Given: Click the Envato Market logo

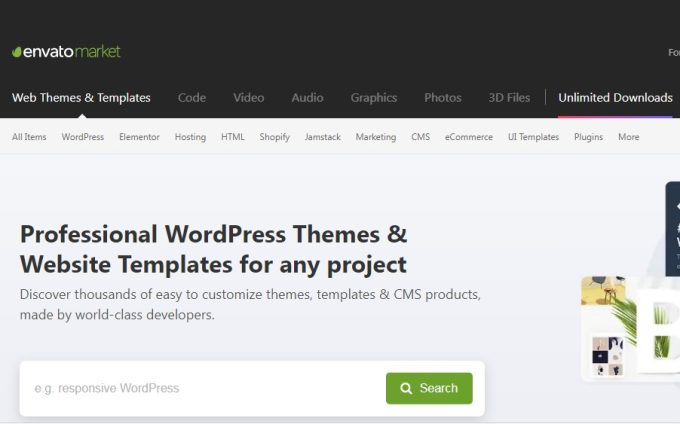Looking at the screenshot, I should 66,52.
